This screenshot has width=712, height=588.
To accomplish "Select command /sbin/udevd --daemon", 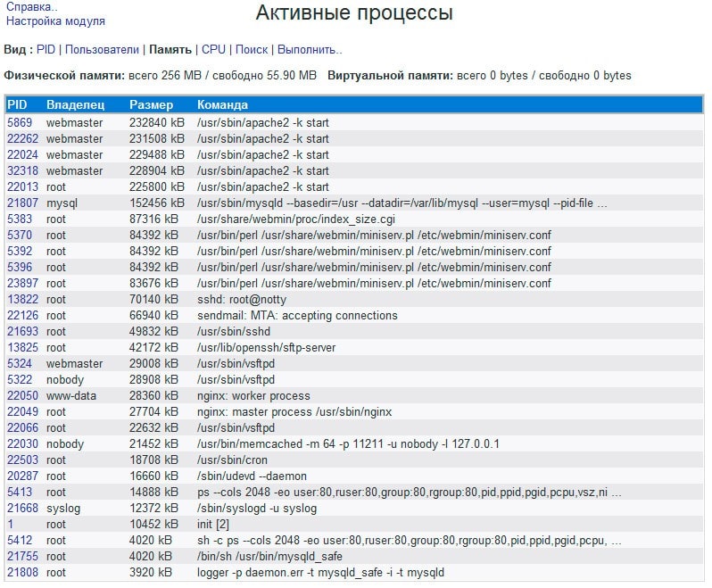I will pyautogui.click(x=252, y=476).
